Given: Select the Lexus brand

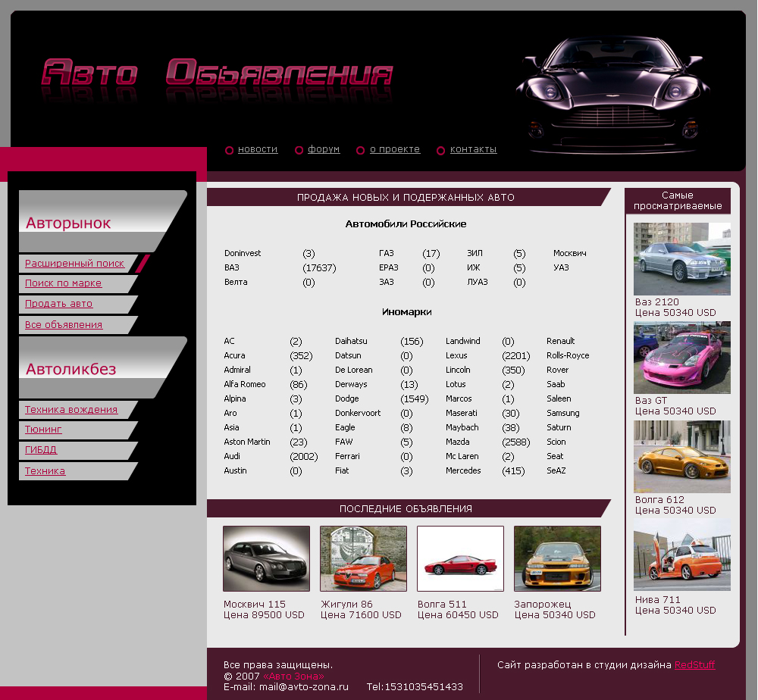Looking at the screenshot, I should tap(456, 355).
